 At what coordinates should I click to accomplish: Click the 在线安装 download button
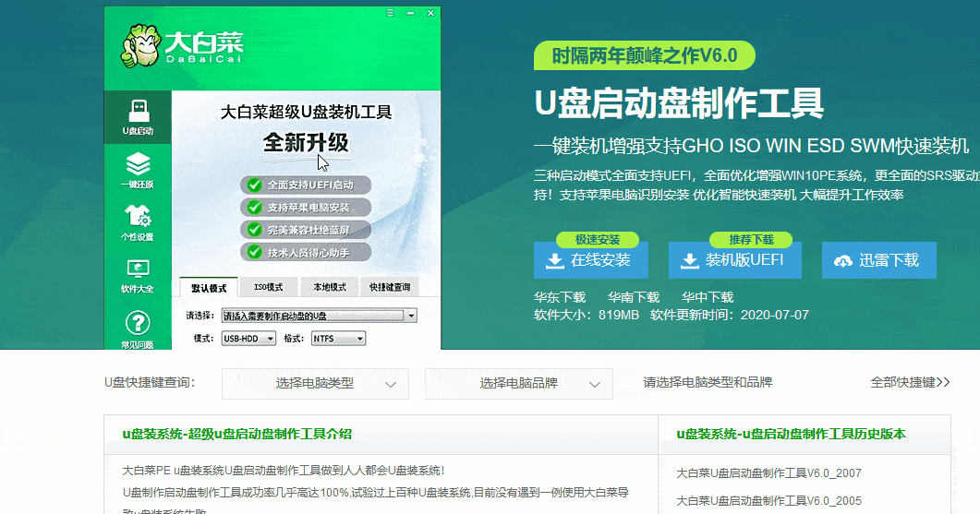(x=590, y=260)
